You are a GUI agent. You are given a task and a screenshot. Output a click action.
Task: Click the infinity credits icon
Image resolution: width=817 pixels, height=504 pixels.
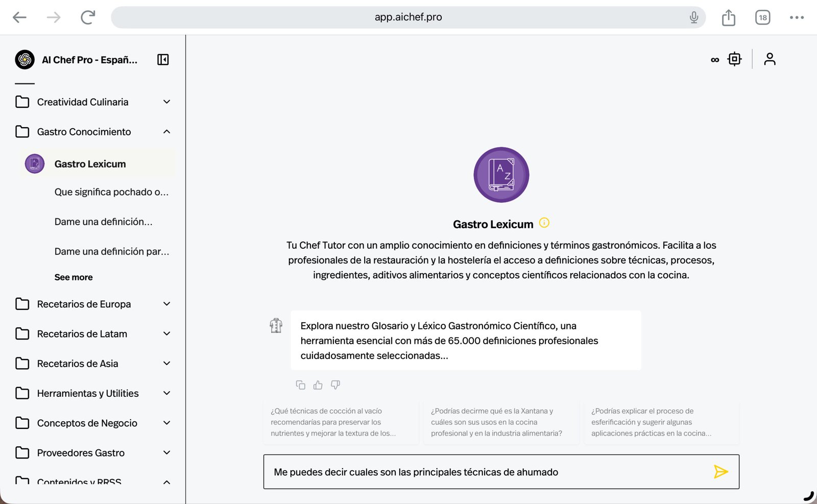715,60
